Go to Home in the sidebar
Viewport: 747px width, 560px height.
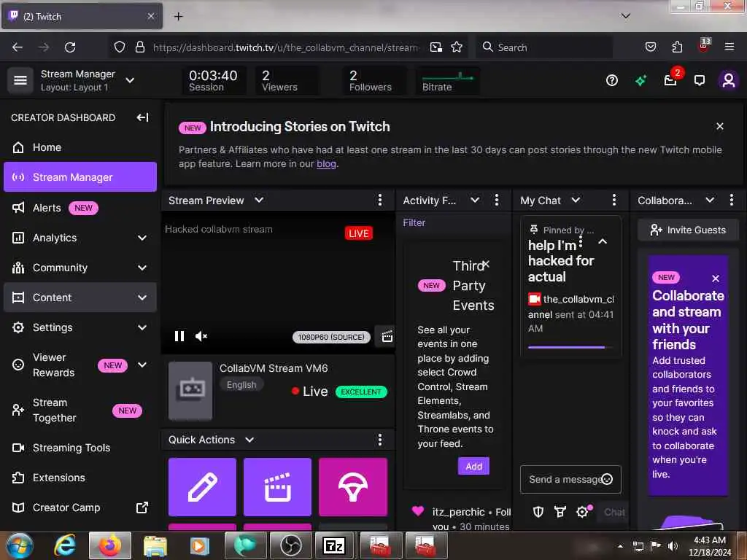[80, 147]
